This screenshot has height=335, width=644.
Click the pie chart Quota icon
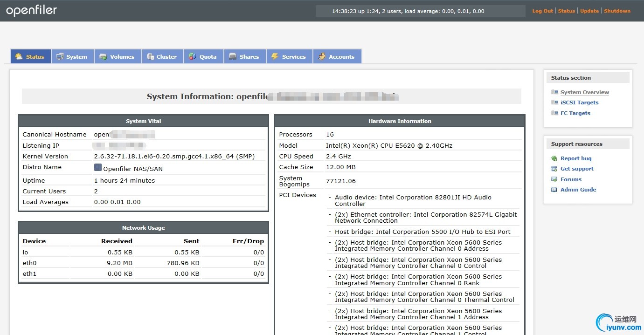click(192, 57)
